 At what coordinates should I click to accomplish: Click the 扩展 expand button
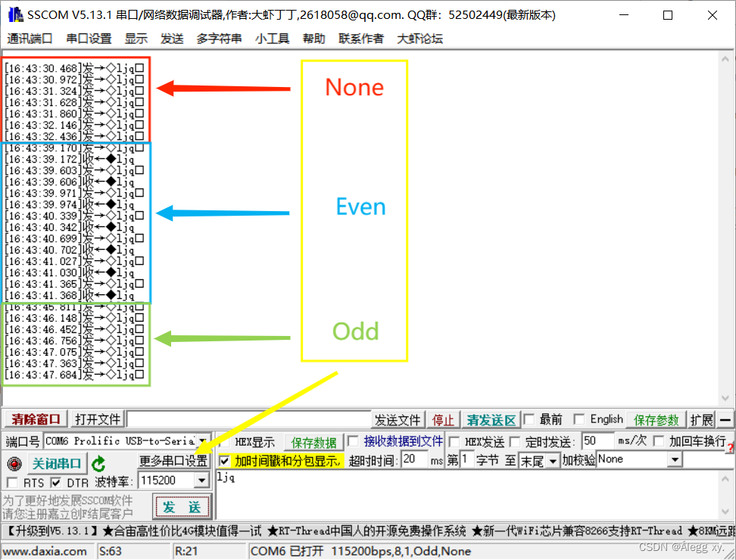701,420
